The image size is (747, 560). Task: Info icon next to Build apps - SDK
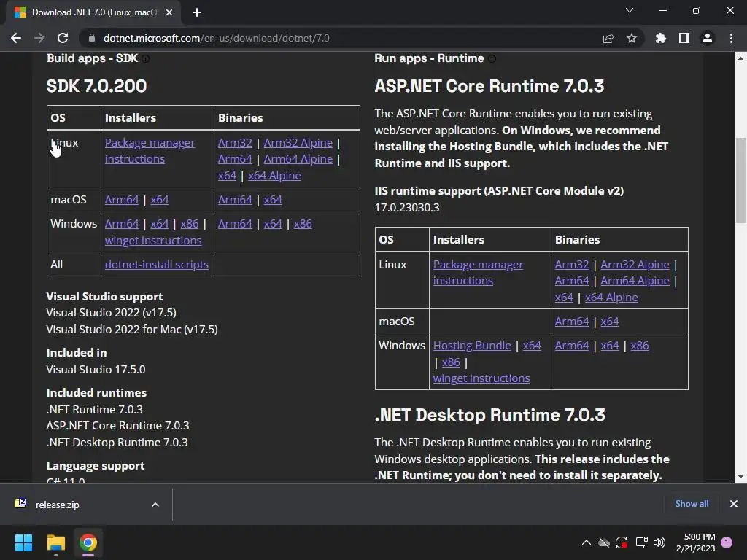point(146,58)
